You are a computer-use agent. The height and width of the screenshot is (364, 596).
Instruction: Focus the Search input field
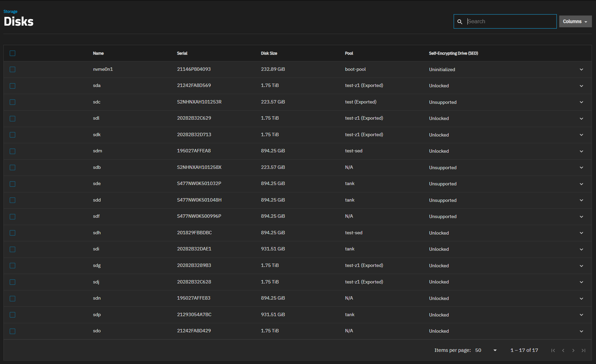(510, 22)
